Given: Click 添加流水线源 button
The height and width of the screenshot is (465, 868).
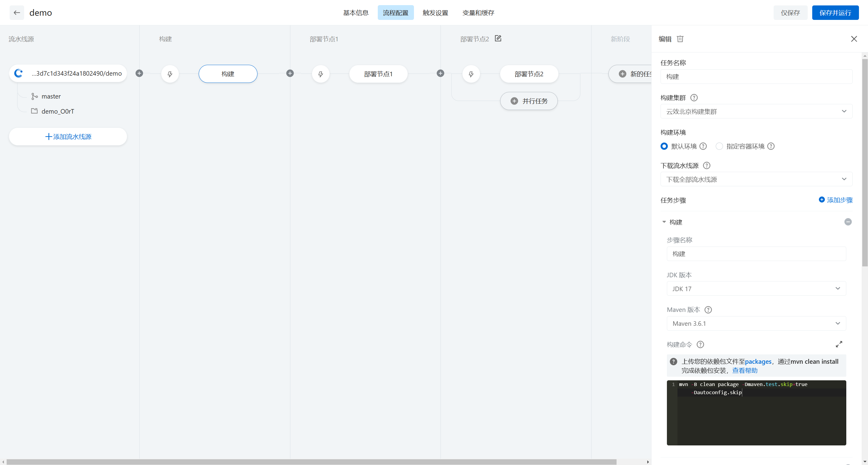Looking at the screenshot, I should pos(68,137).
